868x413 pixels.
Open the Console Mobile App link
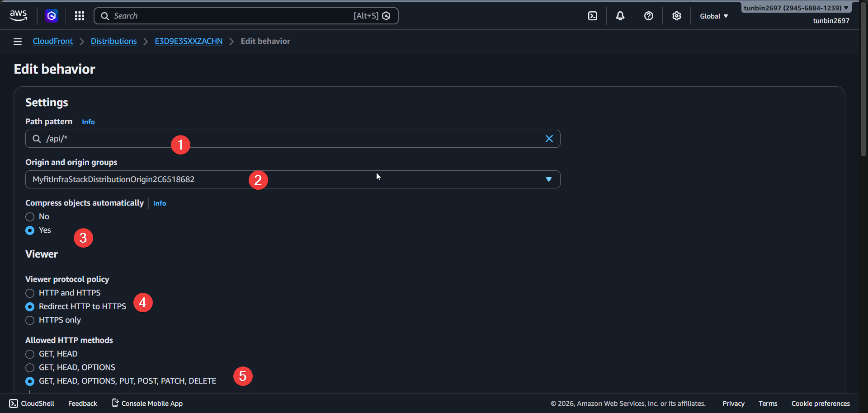(151, 403)
